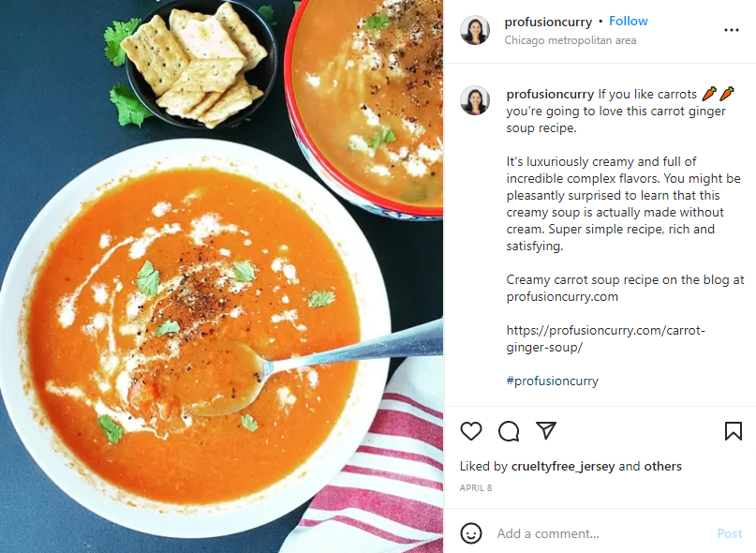Open the #profusioncurry hashtag
The image size is (756, 553).
(x=552, y=381)
